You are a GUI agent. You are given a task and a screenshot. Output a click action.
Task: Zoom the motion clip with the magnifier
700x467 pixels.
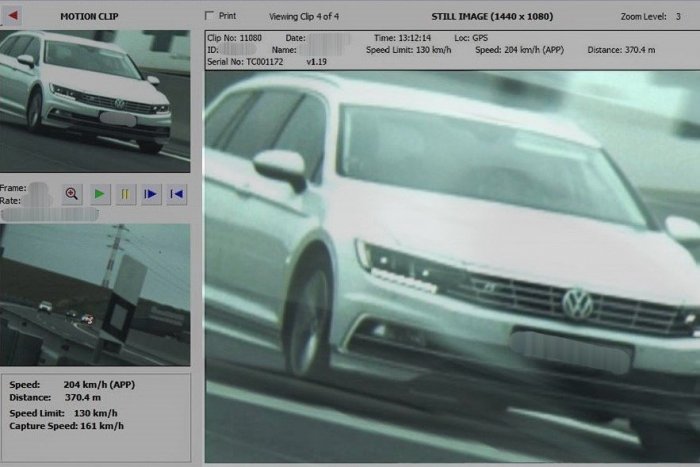[x=72, y=194]
